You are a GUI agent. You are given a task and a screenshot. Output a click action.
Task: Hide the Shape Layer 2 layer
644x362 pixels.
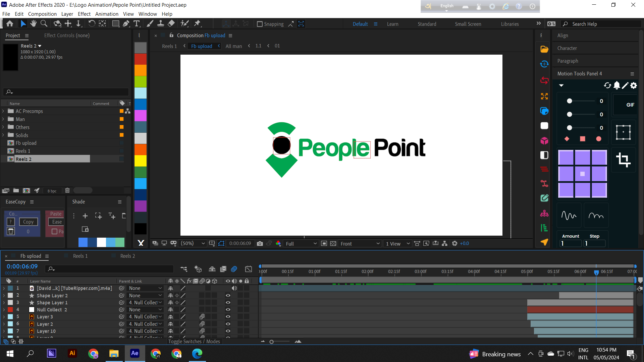point(228,295)
